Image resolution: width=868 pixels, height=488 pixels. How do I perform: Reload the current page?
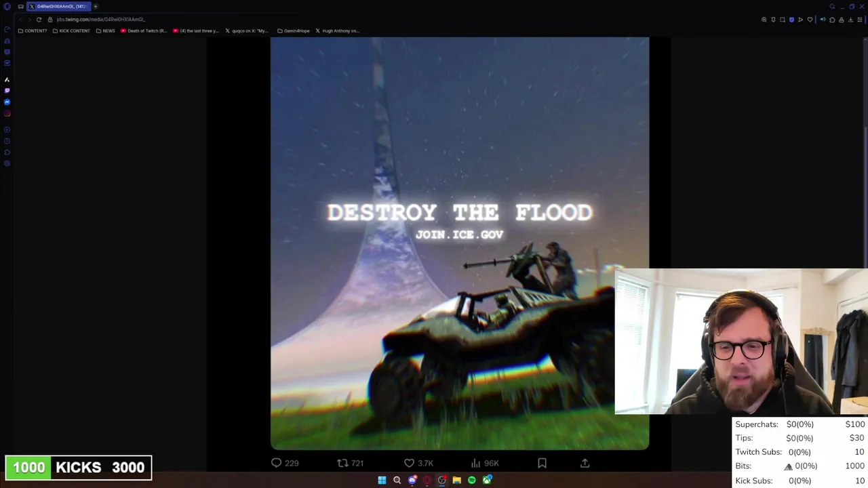(x=39, y=20)
